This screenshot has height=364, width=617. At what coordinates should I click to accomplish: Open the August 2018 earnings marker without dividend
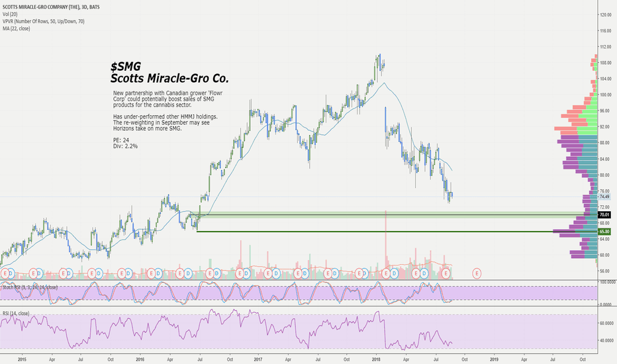446,273
